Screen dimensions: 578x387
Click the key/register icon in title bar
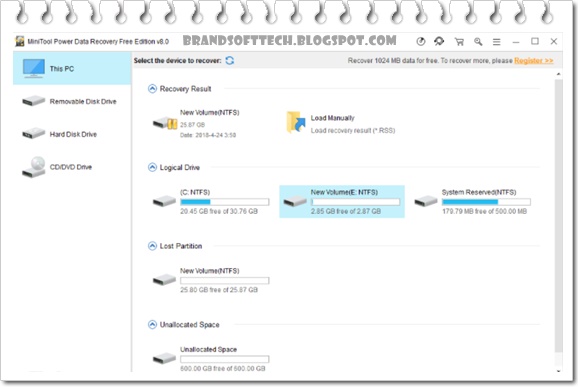(x=478, y=42)
